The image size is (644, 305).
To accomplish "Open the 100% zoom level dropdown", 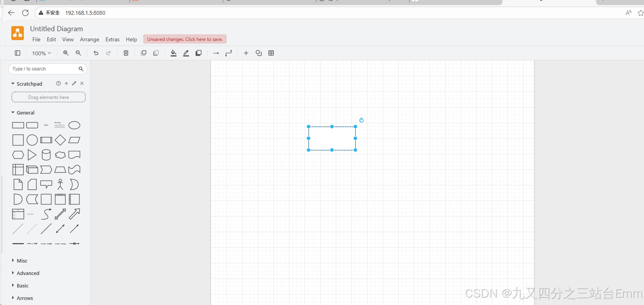I will tap(42, 53).
